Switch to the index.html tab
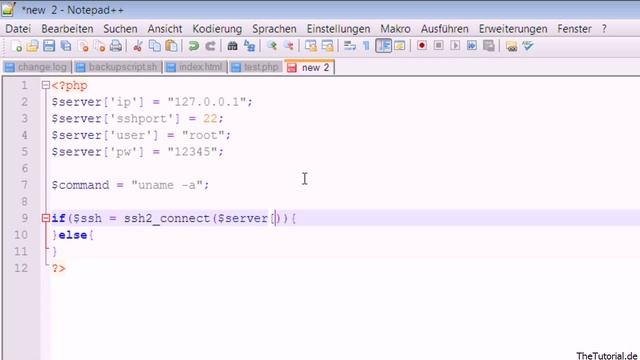Screen dimensions: 640x360 (x=195, y=67)
